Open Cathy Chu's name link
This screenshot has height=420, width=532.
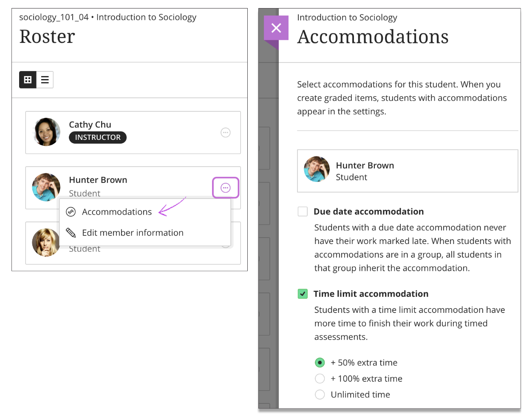coord(90,125)
